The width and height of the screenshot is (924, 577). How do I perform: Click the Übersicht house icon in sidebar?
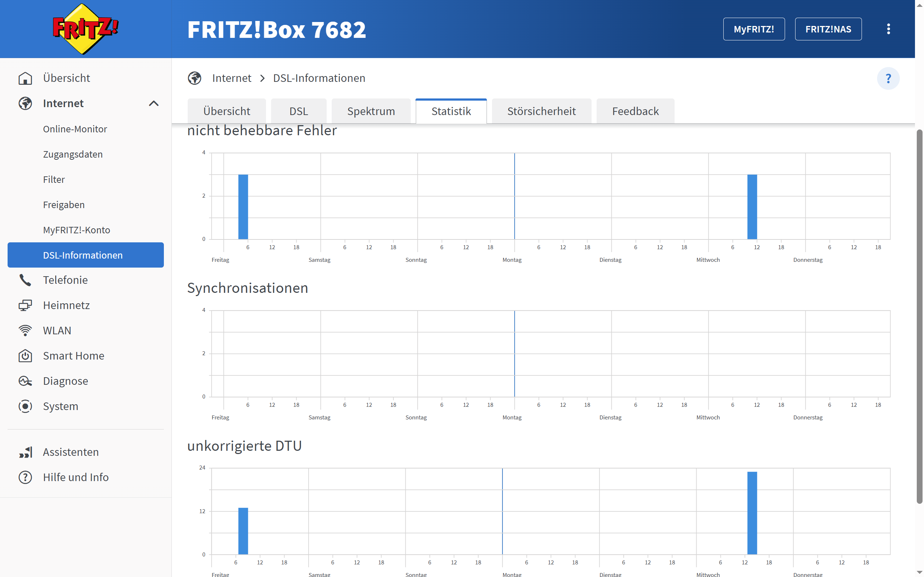click(25, 78)
